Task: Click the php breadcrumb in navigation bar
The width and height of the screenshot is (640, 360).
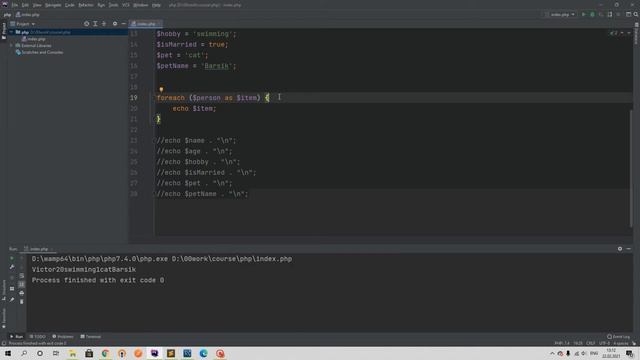Action: click(x=7, y=15)
